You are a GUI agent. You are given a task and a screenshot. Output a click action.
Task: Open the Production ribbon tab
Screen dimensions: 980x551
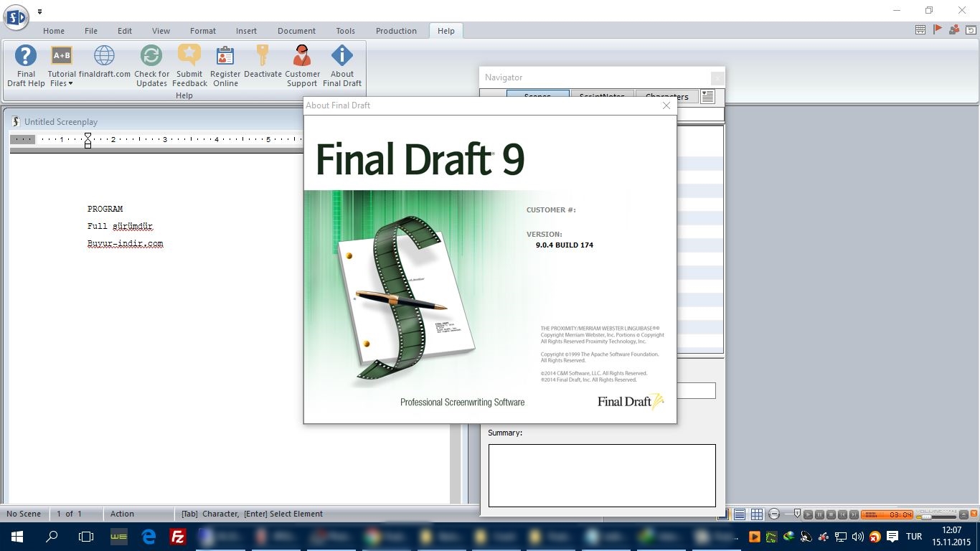coord(396,31)
